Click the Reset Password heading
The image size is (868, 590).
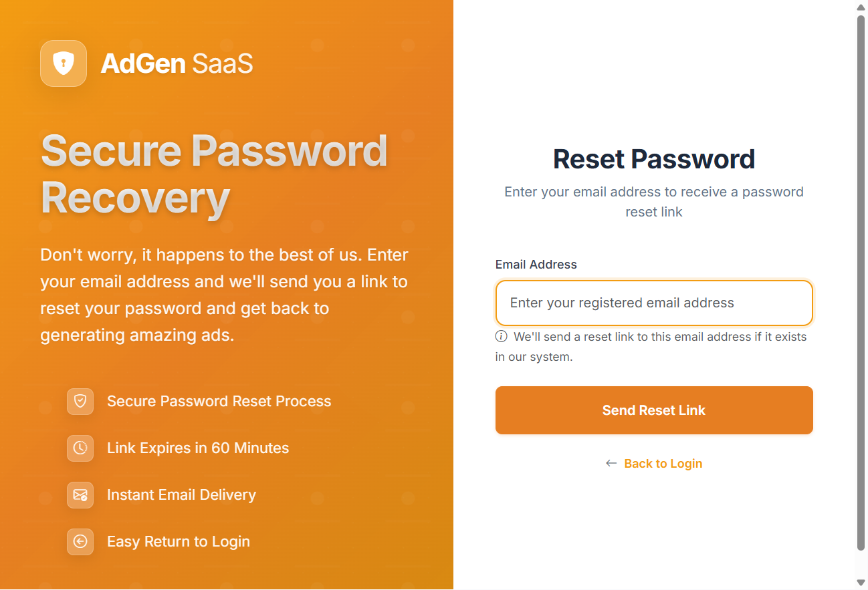654,159
